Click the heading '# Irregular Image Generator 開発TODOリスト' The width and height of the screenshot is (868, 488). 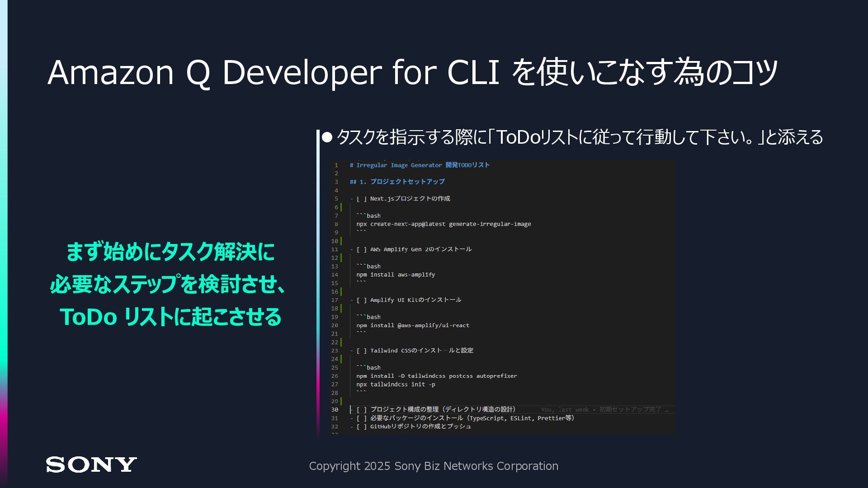click(420, 165)
